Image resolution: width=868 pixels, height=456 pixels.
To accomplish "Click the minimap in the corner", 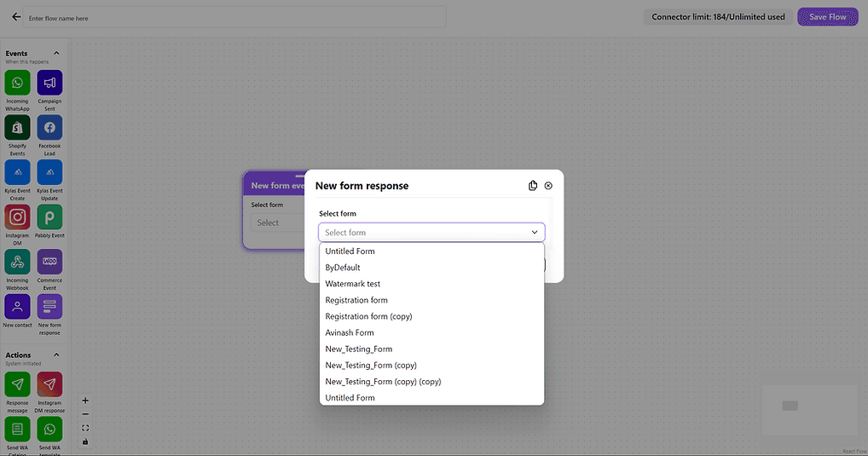I will point(809,409).
